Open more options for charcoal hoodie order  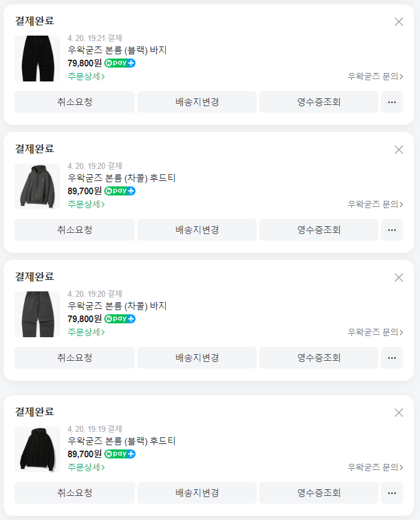392,230
